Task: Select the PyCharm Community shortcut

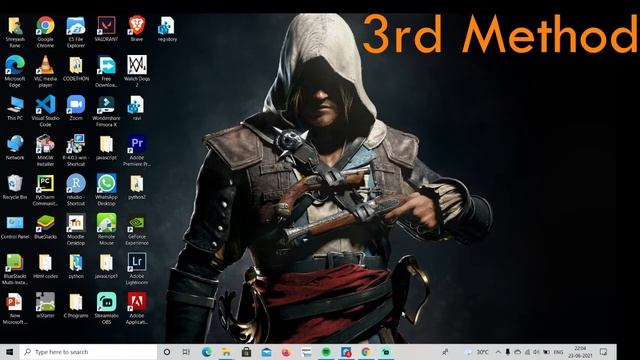Action: coord(45,190)
